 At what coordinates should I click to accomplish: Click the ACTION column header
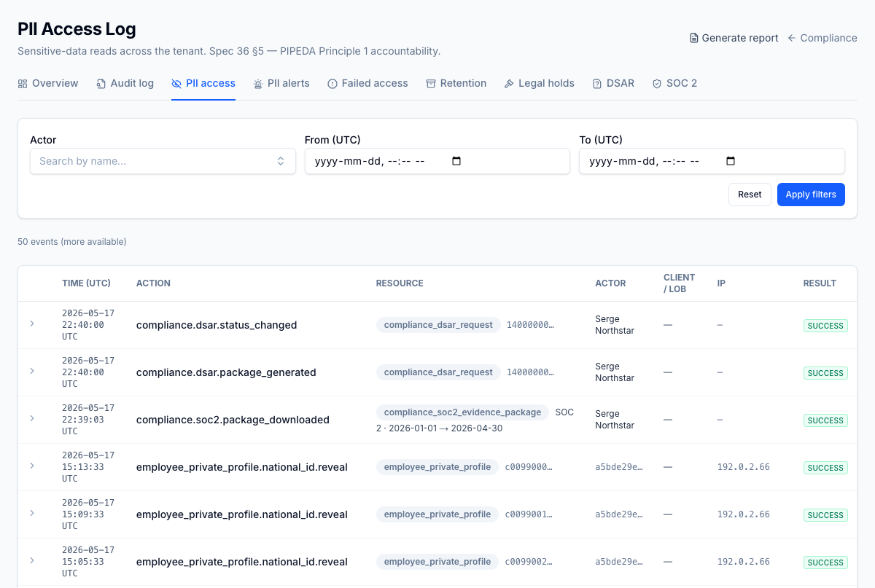point(153,283)
